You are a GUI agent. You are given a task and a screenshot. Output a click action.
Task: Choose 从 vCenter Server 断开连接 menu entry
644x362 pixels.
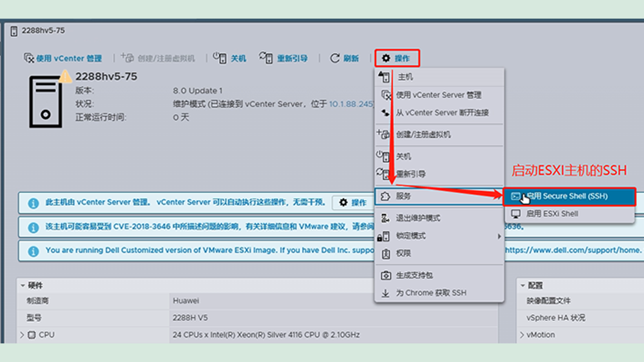coord(439,113)
